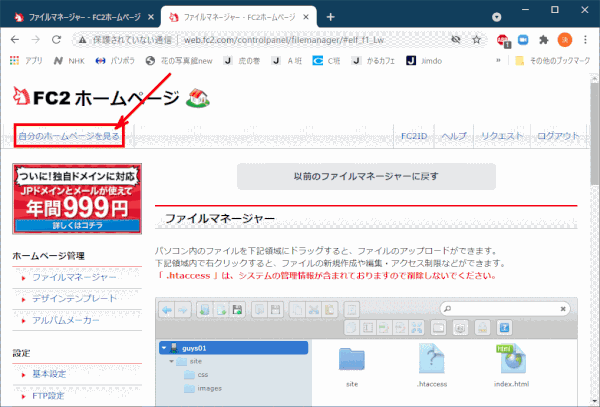600x407 pixels.
Task: Click the lock permissions icon
Action: coord(483,328)
